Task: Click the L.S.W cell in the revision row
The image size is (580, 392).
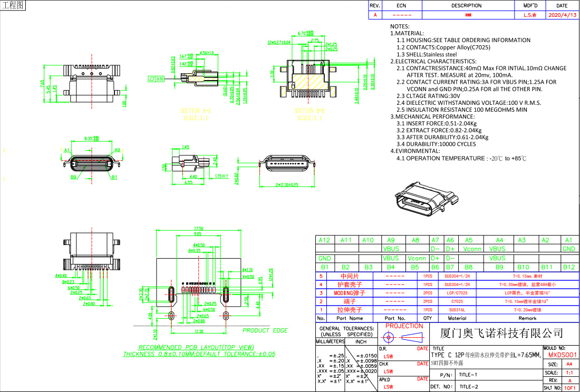Action: 529,15
